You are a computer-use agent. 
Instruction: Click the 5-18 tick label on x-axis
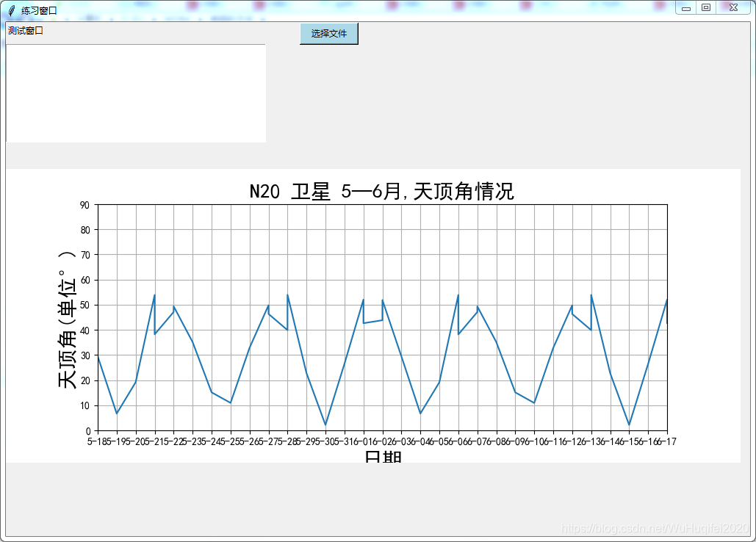click(99, 437)
